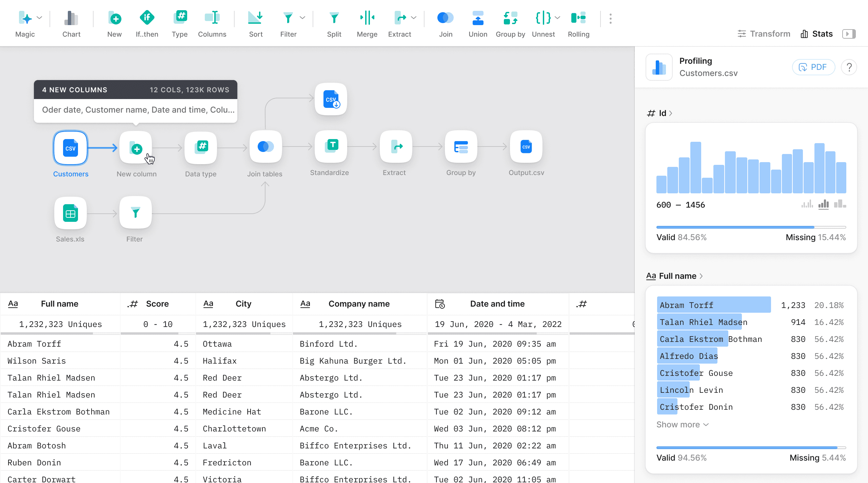Image resolution: width=868 pixels, height=483 pixels.
Task: Select the Output.csv node
Action: (526, 147)
